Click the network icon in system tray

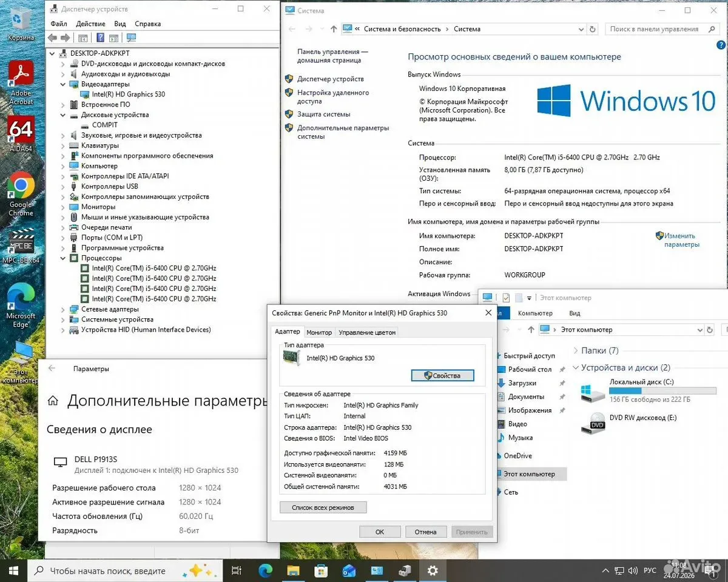pyautogui.click(x=619, y=570)
